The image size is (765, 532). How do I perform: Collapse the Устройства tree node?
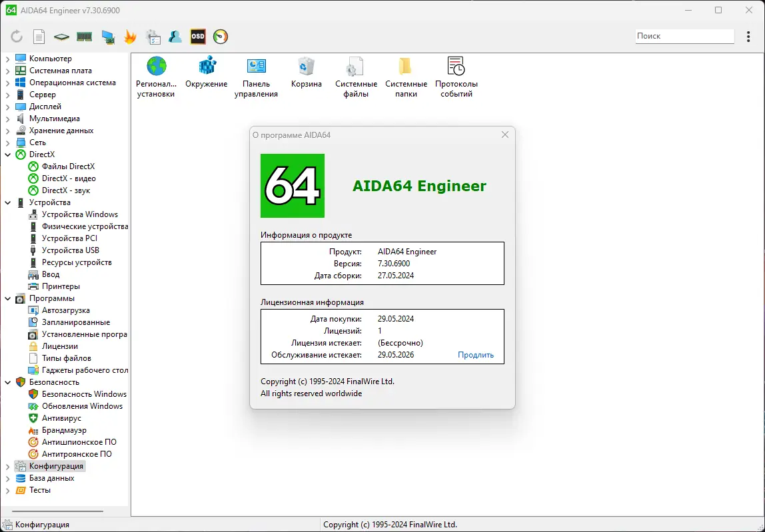[8, 202]
